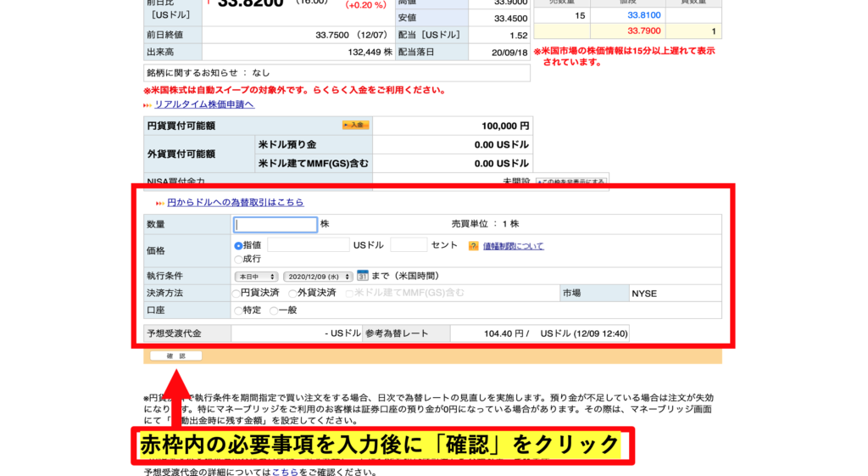Open 値幅制限について link
868x476 pixels.
513,246
